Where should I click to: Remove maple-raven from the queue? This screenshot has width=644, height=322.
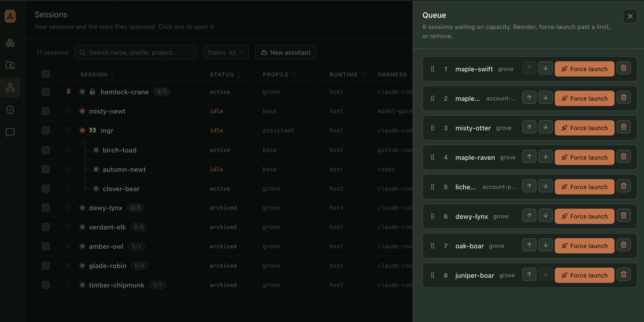coord(623,157)
